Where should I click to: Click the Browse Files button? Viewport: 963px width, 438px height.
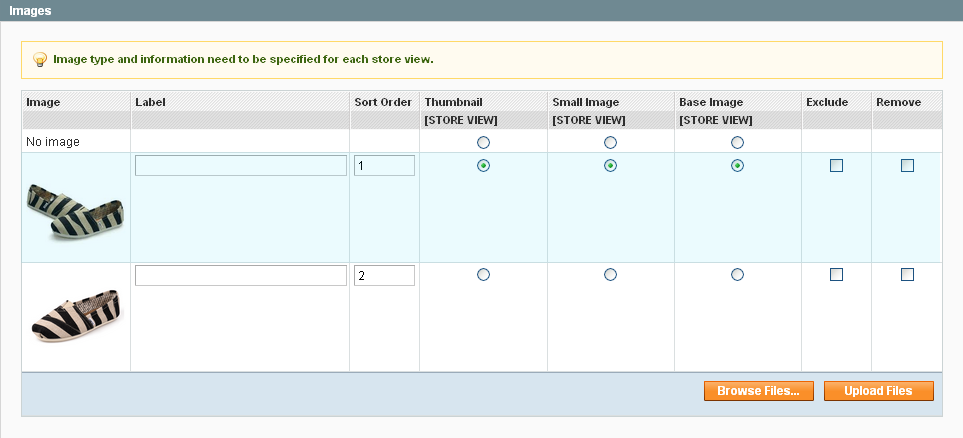click(758, 391)
